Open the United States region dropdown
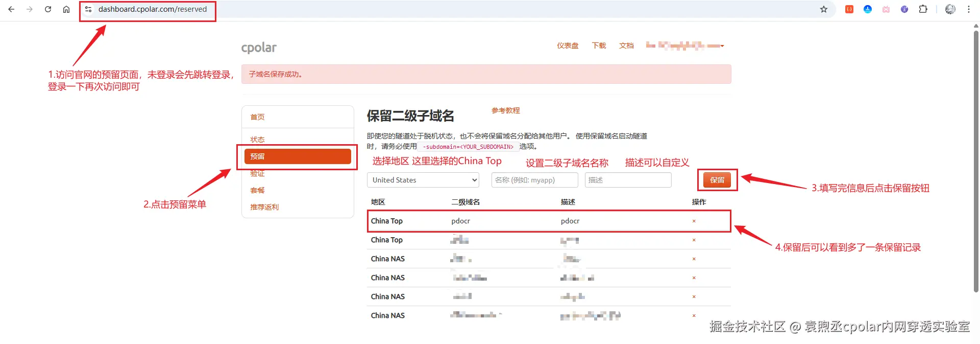Image resolution: width=980 pixels, height=344 pixels. pos(423,180)
